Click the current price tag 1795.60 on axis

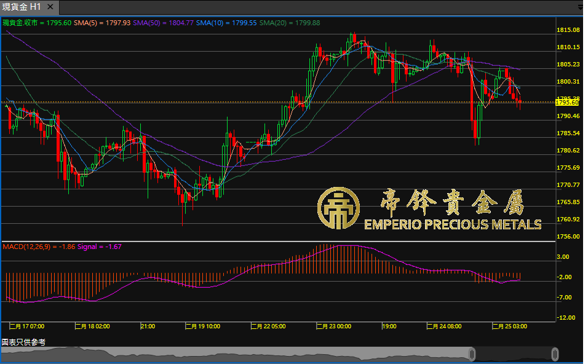click(567, 102)
